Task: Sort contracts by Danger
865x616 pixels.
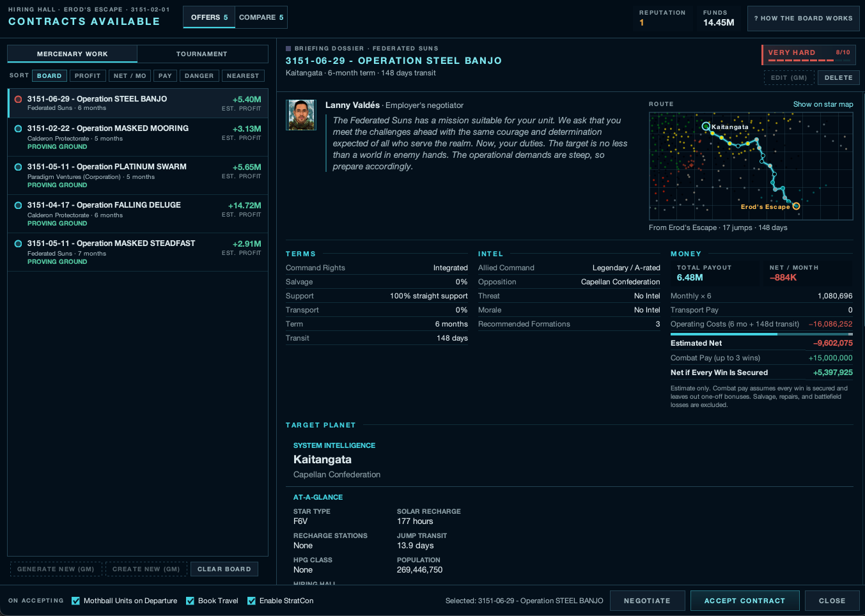Action: click(x=199, y=75)
